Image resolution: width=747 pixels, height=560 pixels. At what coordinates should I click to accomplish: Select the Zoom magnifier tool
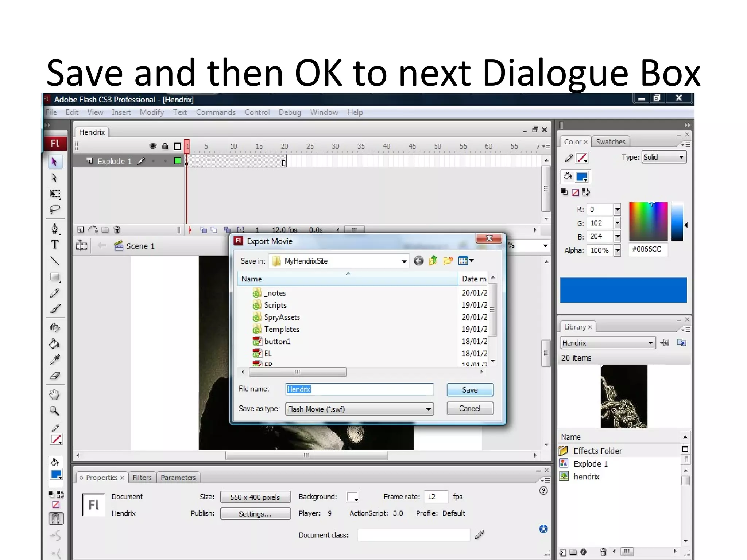tap(55, 411)
